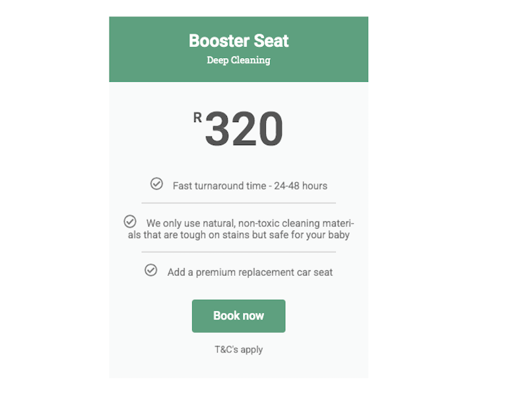This screenshot has width=532, height=396.
Task: Click the divider line above premium replacement
Action: (x=238, y=252)
